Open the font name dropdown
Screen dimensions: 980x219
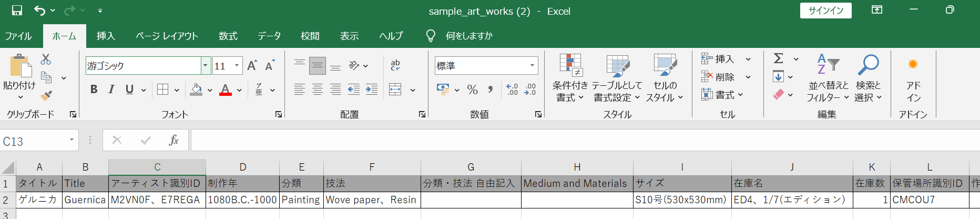(205, 66)
